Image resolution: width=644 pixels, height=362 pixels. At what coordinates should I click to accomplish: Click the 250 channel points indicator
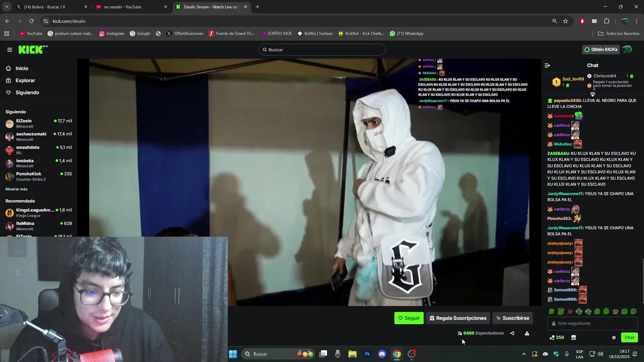pos(556,337)
